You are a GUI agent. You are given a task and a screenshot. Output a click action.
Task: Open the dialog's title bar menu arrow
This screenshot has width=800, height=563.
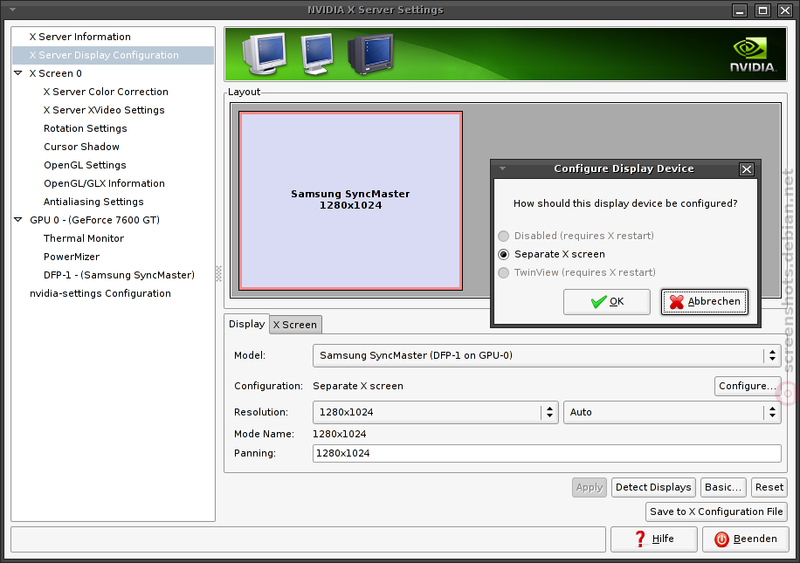pos(503,168)
